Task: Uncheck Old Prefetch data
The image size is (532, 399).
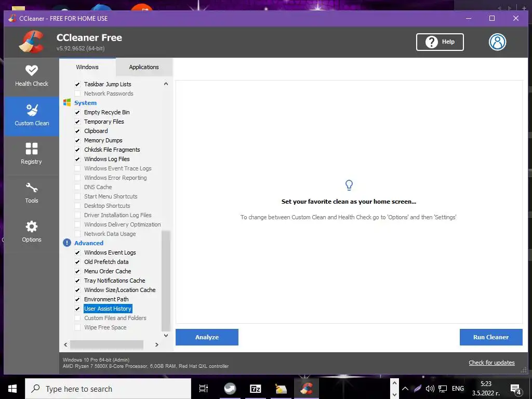Action: point(77,262)
